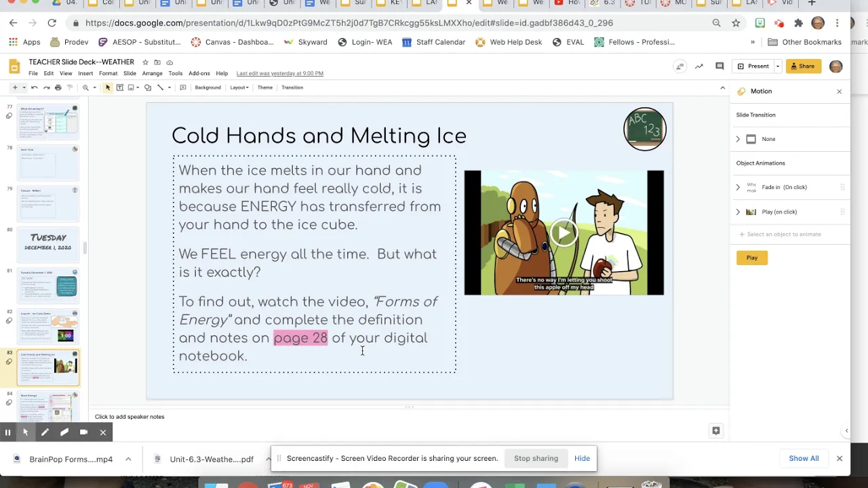
Task: Open BrainPop Forms mp4 download options
Action: pyautogui.click(x=128, y=459)
